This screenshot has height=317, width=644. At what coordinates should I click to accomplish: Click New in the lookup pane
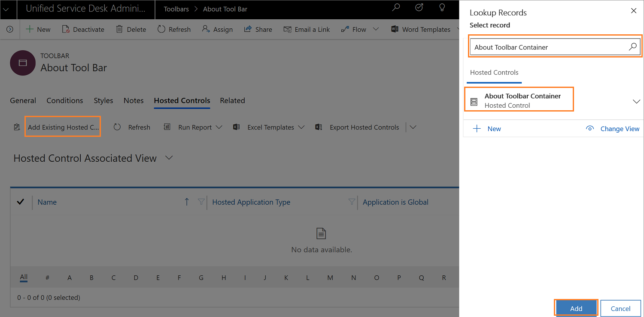pyautogui.click(x=487, y=129)
